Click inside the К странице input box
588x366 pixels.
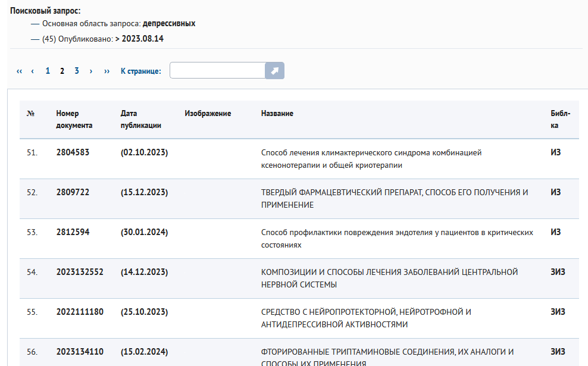coord(217,70)
